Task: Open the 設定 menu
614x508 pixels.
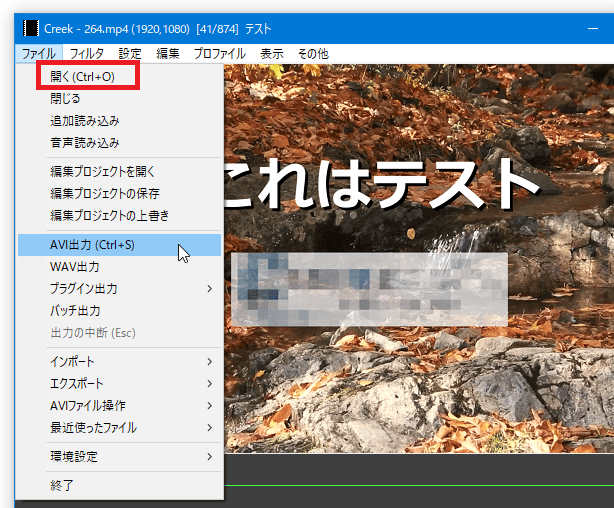Action: tap(130, 54)
